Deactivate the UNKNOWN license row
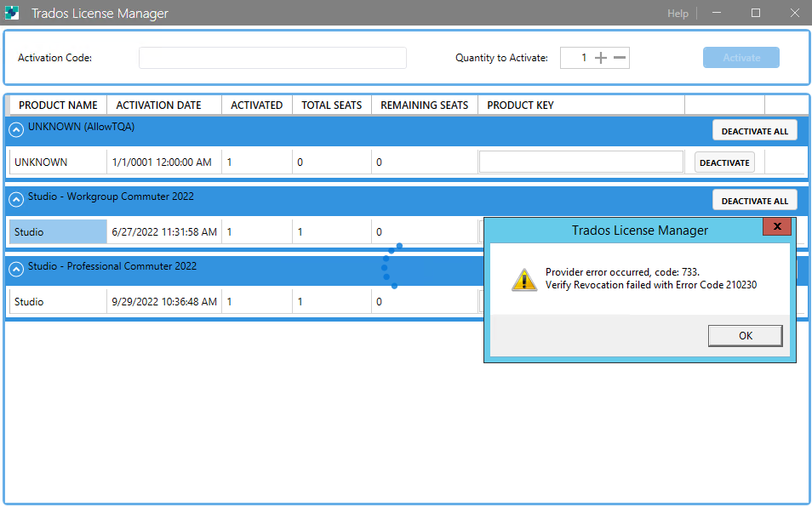 724,162
